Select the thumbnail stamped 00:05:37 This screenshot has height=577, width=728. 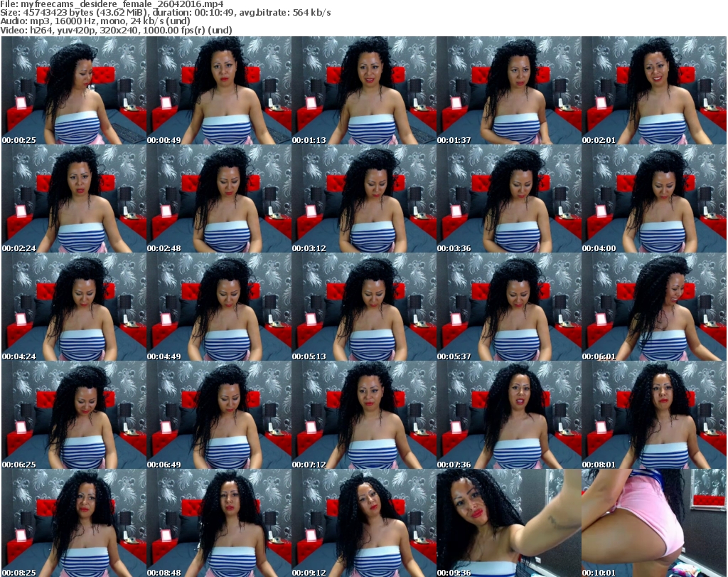pyautogui.click(x=509, y=307)
